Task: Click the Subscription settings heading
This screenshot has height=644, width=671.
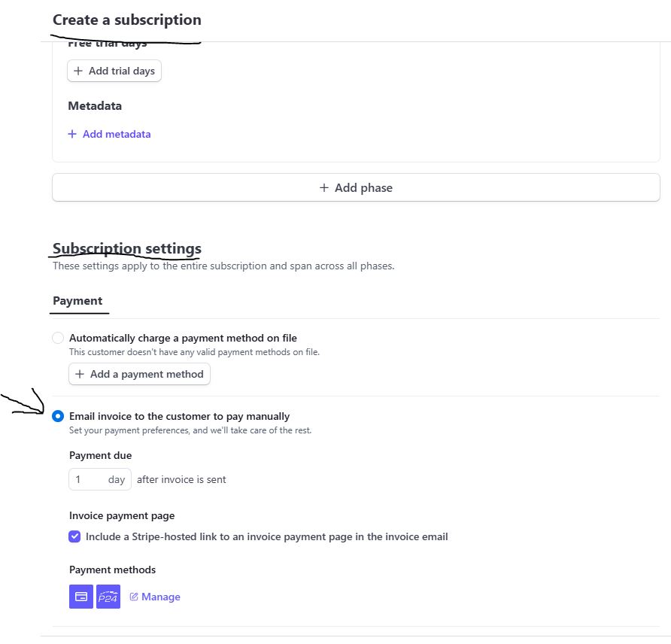Action: point(126,248)
